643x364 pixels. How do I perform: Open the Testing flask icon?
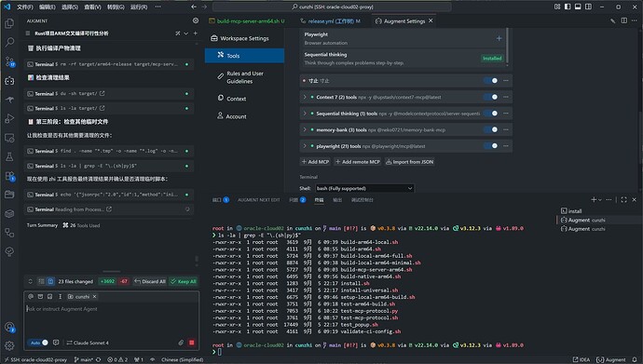point(9,156)
